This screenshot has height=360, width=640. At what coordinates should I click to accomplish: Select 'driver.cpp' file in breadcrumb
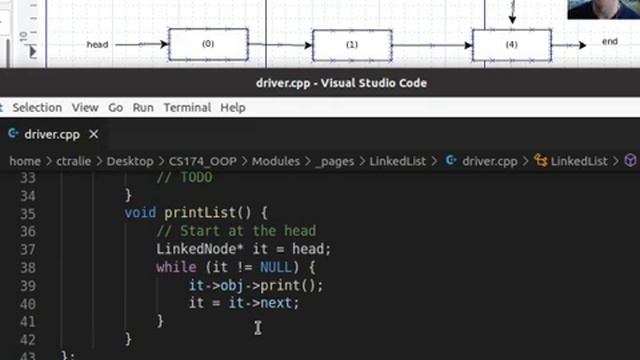(490, 161)
